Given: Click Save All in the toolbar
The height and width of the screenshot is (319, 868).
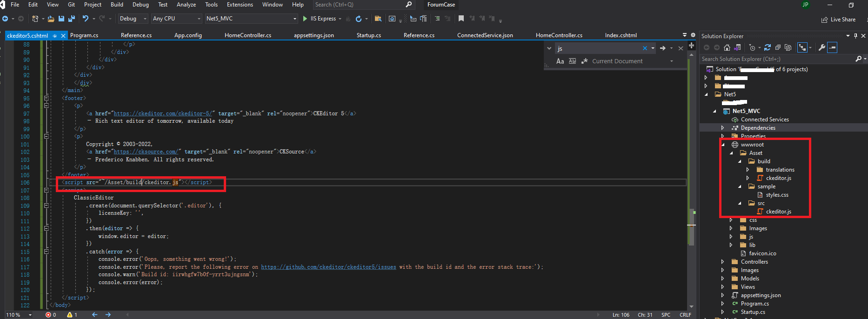Looking at the screenshot, I should pos(72,19).
